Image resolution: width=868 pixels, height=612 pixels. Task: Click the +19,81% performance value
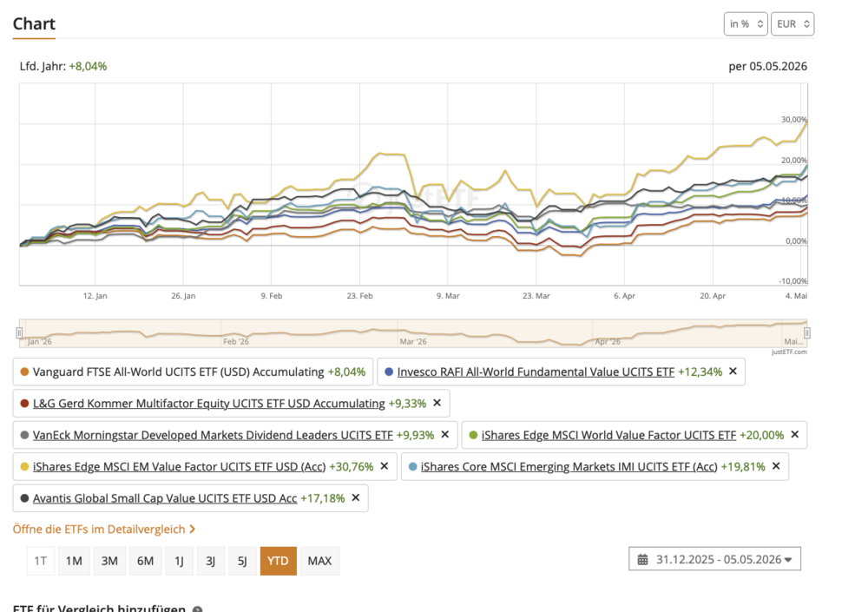[743, 467]
